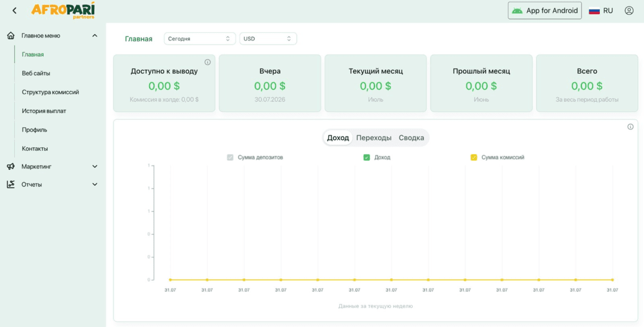Viewport: 644px width, 327px height.
Task: Click Комиссия в холде: 0,00 $ text
Action: tap(165, 99)
